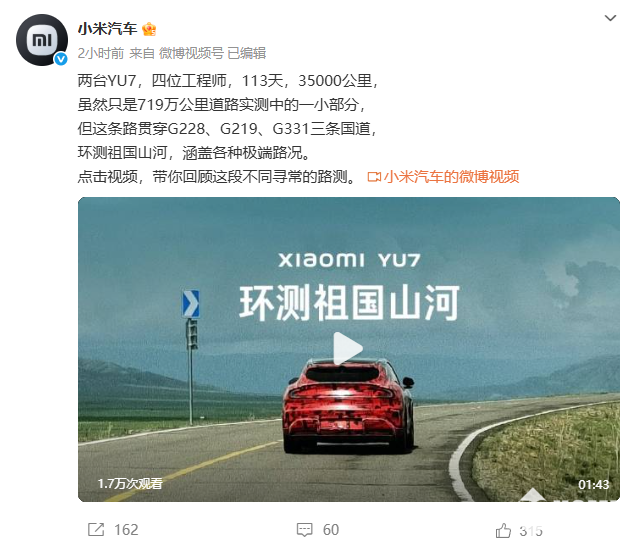Click the 1.7万次观看 view count
Screen dimensions: 631x549
click(130, 483)
